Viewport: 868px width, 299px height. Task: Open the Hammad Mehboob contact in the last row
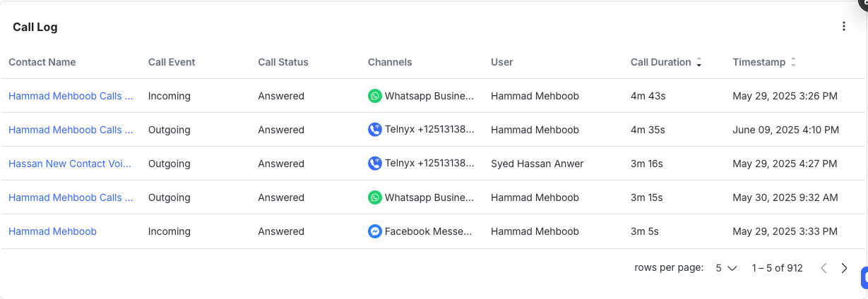click(x=52, y=231)
